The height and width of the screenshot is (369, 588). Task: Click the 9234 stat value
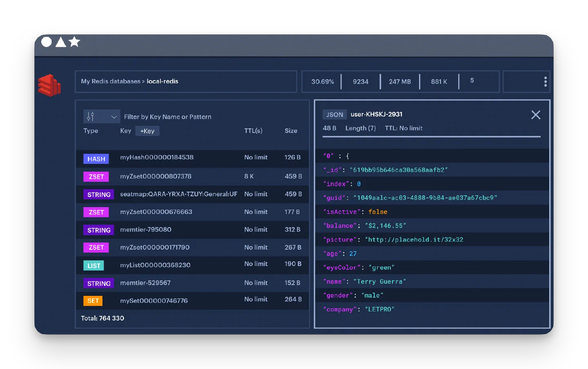point(361,82)
